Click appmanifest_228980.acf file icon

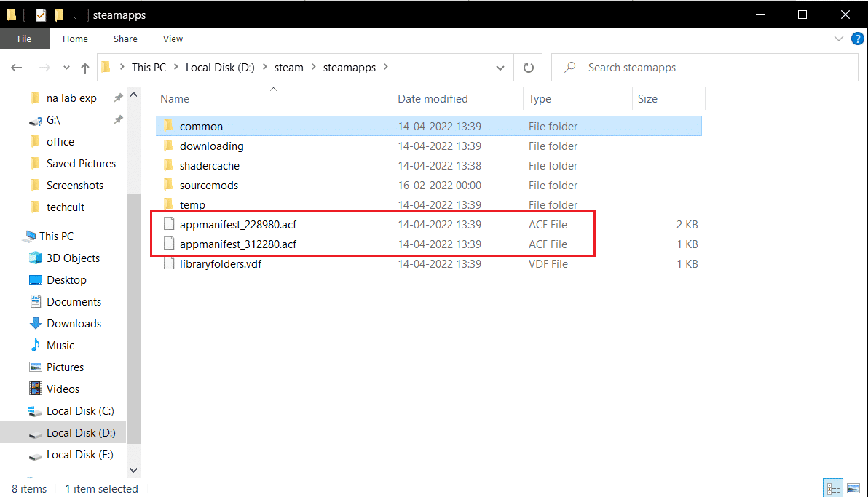(x=169, y=224)
